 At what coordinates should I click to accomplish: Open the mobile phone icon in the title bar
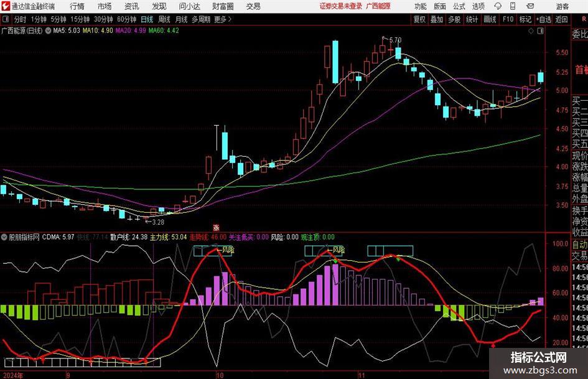coord(513,6)
